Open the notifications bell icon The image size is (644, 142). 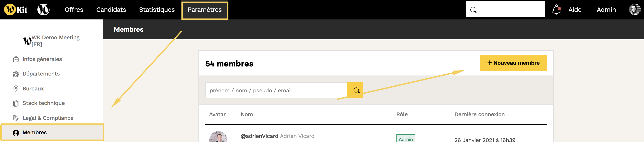pos(557,9)
